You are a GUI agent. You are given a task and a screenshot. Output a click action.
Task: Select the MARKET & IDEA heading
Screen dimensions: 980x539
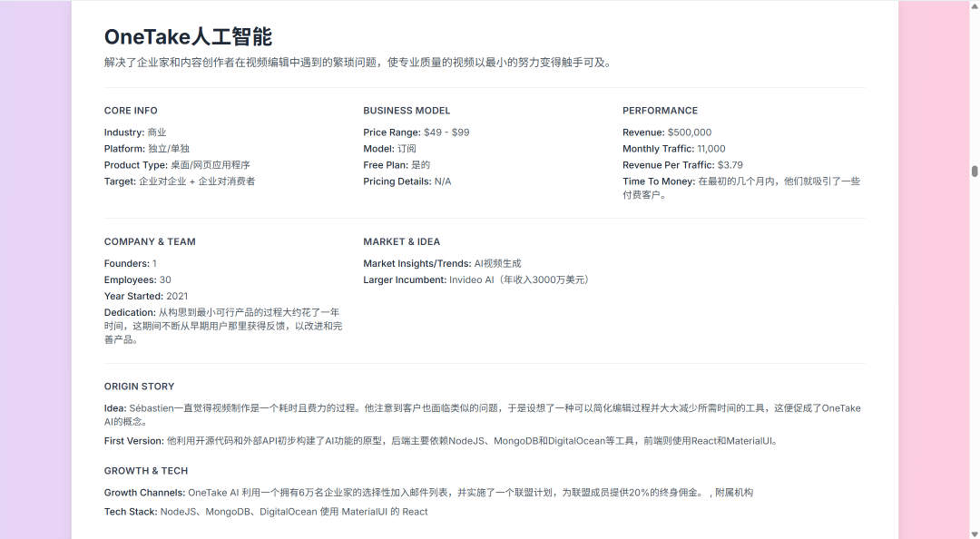coord(402,242)
